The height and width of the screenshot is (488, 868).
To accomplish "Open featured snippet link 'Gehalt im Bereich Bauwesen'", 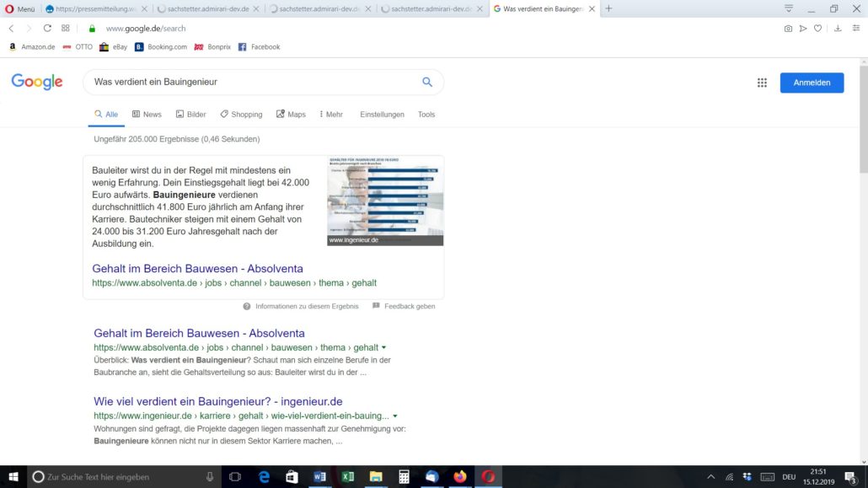I will coord(198,269).
